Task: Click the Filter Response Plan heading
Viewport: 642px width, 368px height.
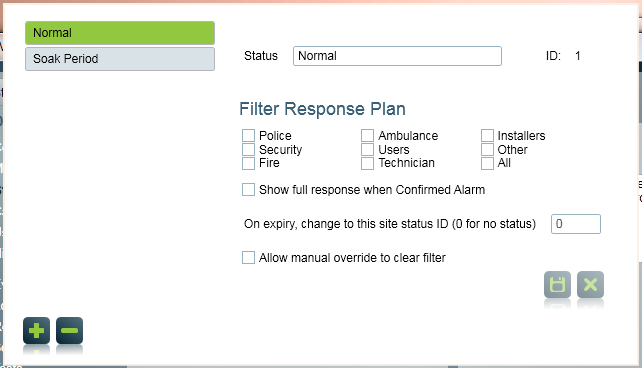Action: [x=322, y=109]
